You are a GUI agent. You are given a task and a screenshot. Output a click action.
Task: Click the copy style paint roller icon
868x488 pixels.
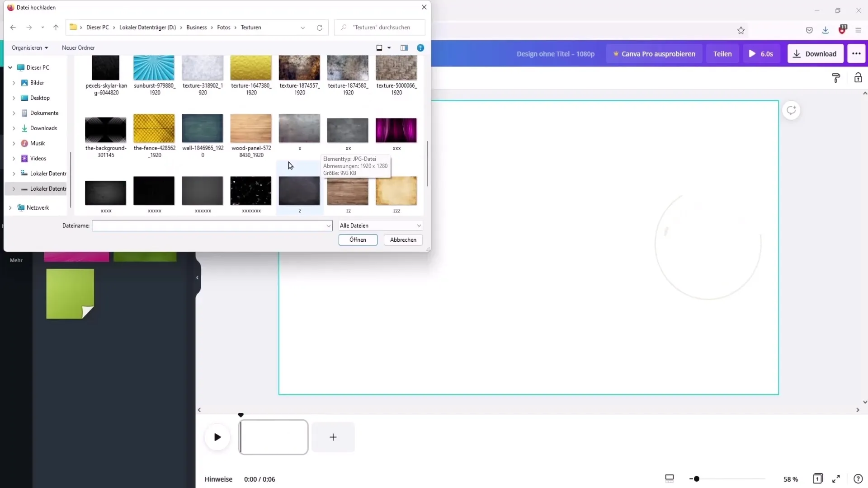point(836,78)
